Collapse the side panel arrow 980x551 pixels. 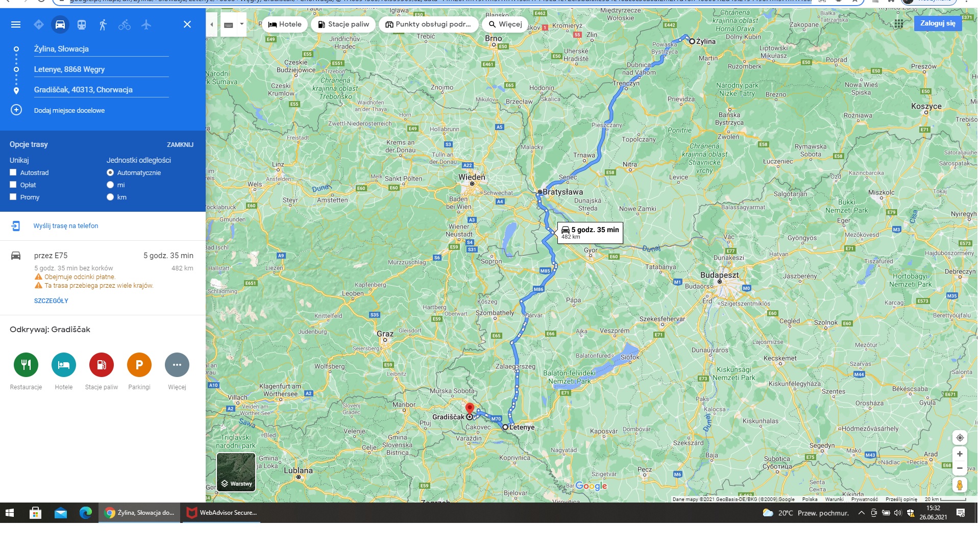point(211,24)
